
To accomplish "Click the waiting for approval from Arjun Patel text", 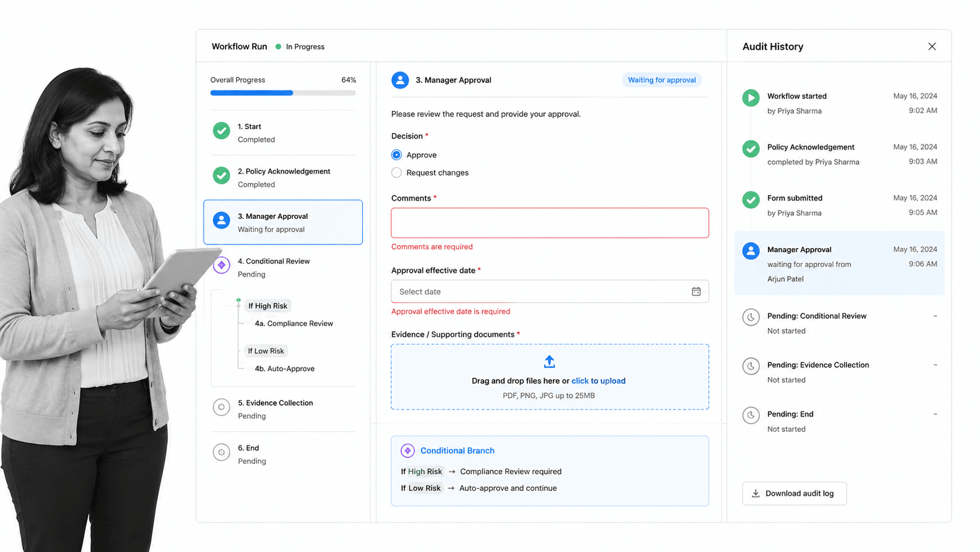I will 809,272.
